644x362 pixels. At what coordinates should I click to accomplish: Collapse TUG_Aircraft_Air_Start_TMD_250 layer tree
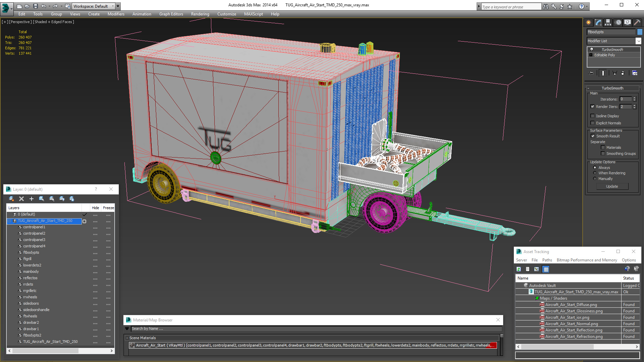tap(9, 221)
